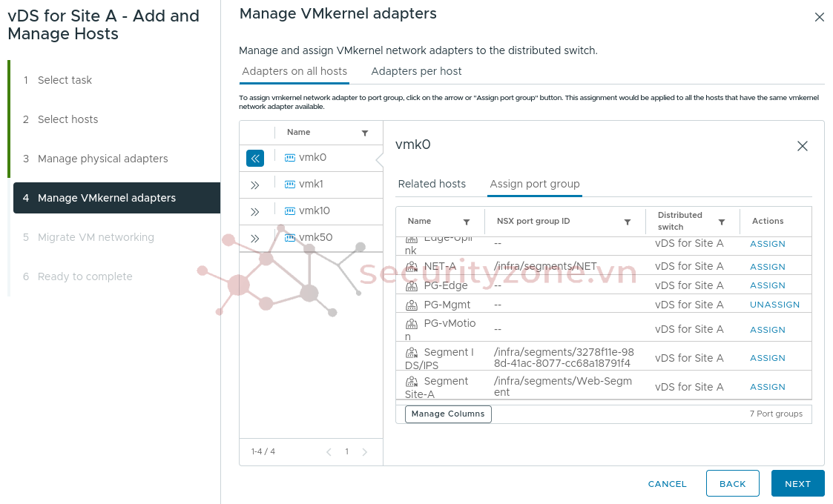The height and width of the screenshot is (504, 833).
Task: Click NEXT to continue the wizard
Action: (797, 483)
